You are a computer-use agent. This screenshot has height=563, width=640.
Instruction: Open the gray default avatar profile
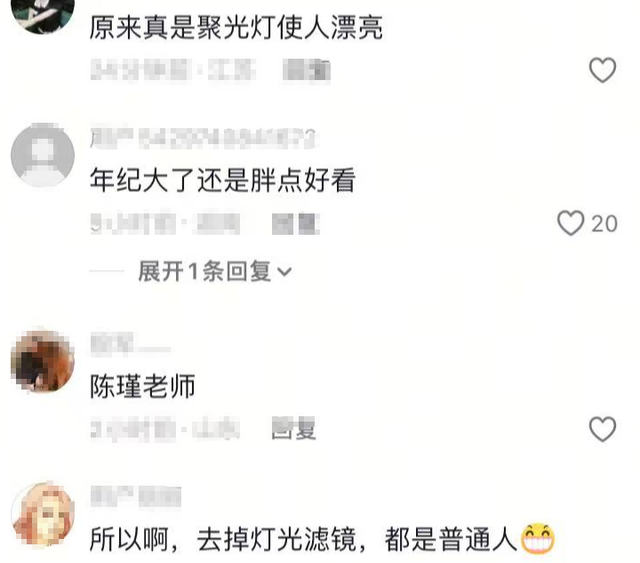coord(42,155)
